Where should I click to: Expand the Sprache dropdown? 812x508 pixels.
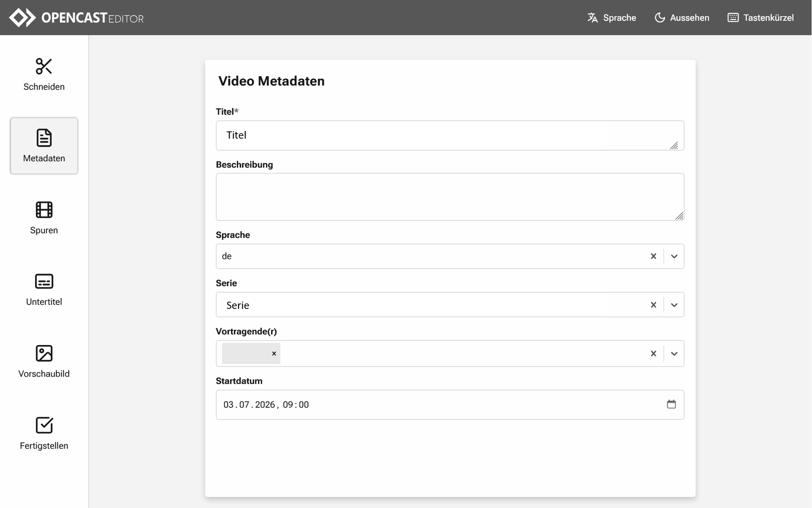[674, 256]
